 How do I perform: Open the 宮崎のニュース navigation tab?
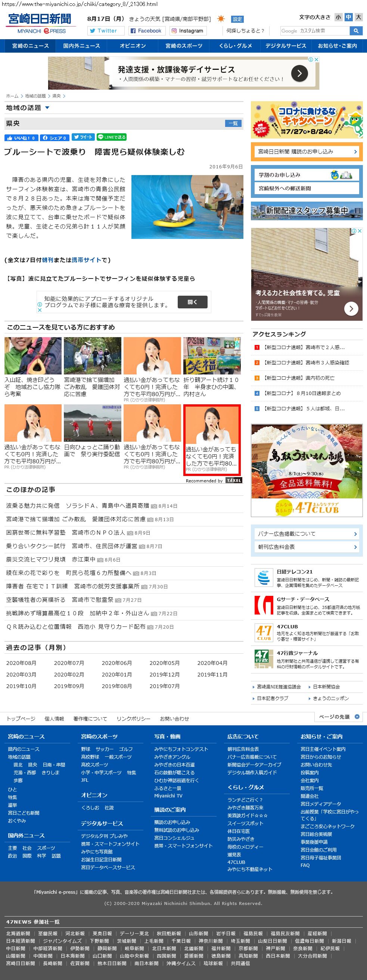[x=30, y=46]
